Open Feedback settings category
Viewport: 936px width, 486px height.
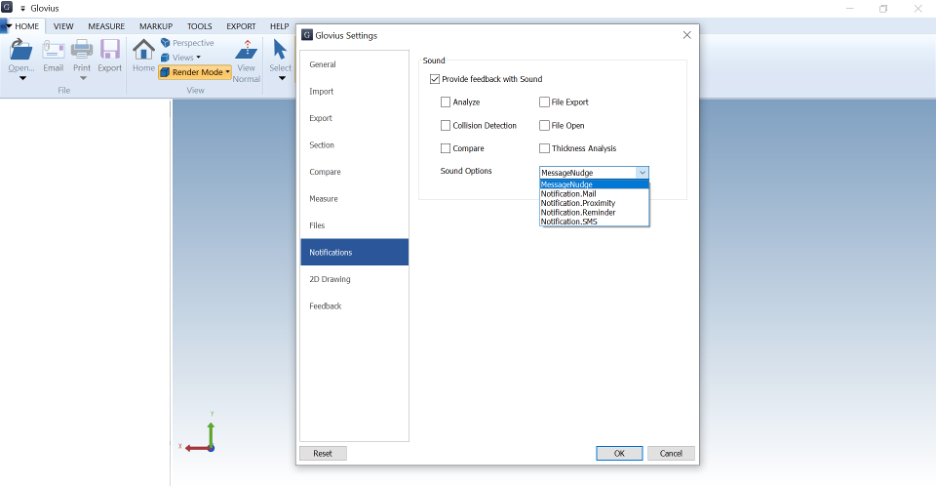coord(355,306)
